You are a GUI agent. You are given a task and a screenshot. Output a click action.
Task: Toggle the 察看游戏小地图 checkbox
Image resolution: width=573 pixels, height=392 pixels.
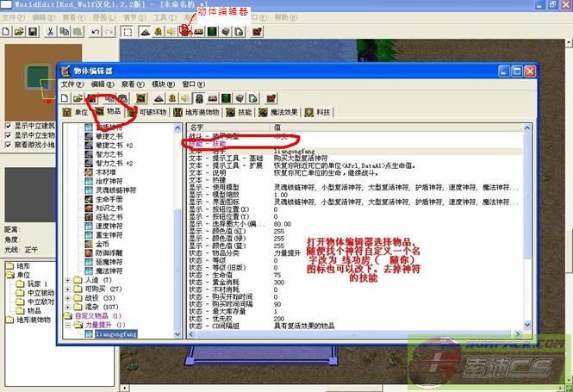[8, 146]
